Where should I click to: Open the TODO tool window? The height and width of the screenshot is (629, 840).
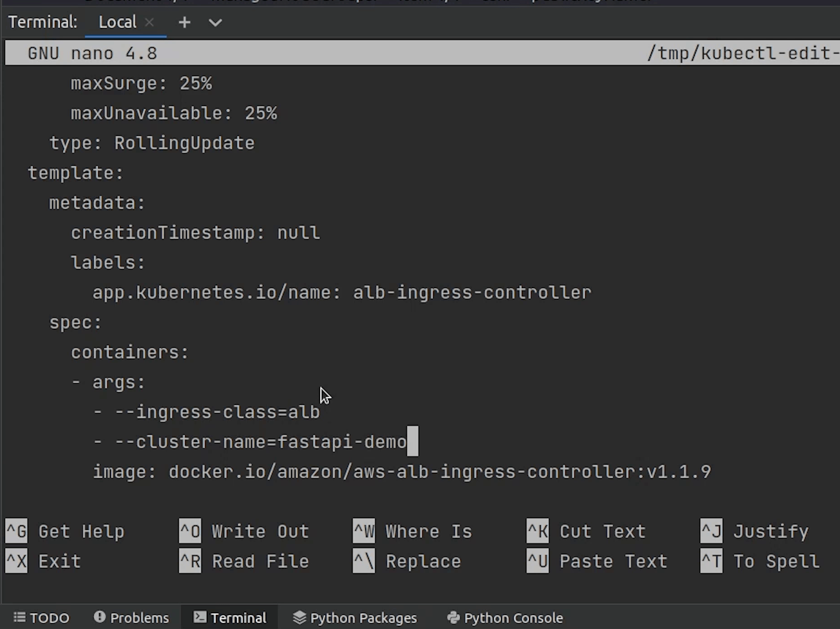(x=42, y=618)
